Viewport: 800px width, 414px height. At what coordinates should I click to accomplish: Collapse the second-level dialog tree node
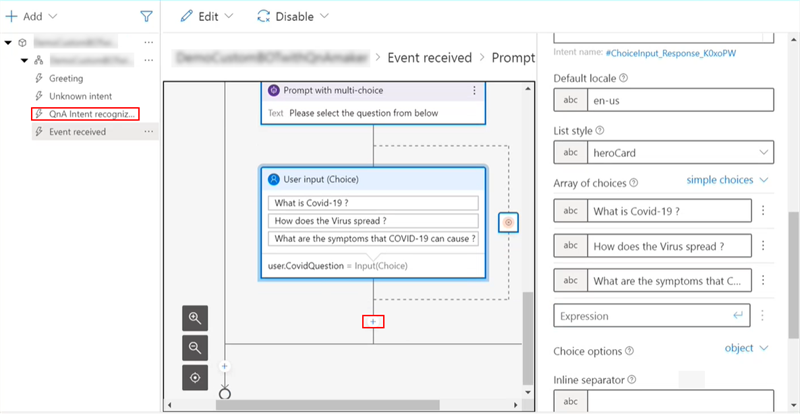point(24,60)
